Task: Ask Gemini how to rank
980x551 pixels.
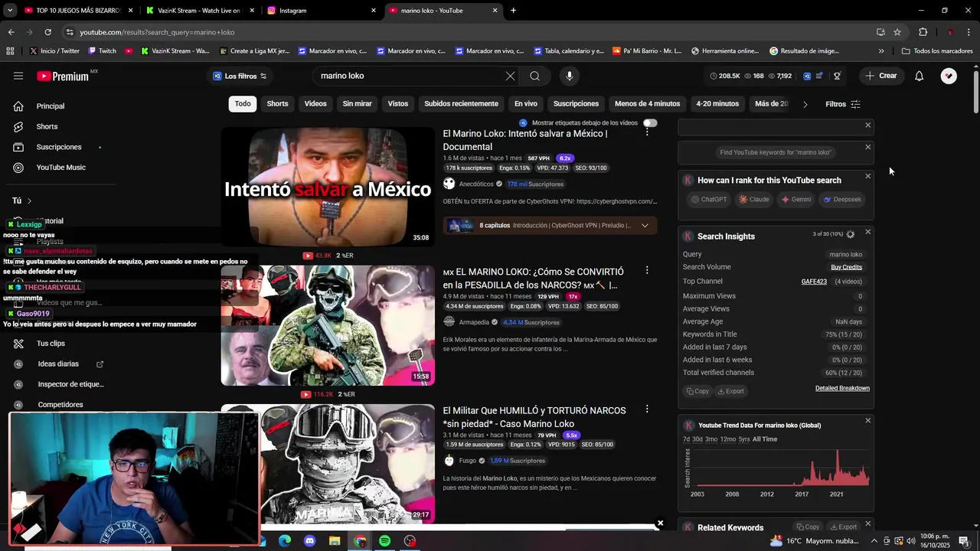Action: [796, 200]
